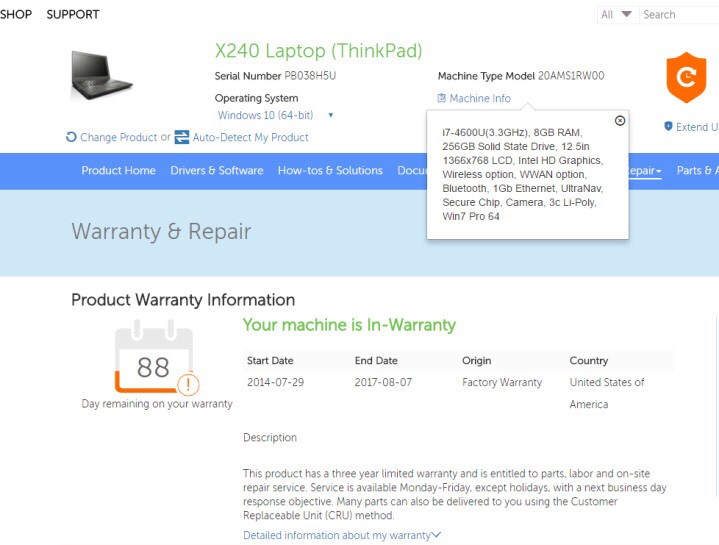Click the Change Product refresh icon

(71, 138)
